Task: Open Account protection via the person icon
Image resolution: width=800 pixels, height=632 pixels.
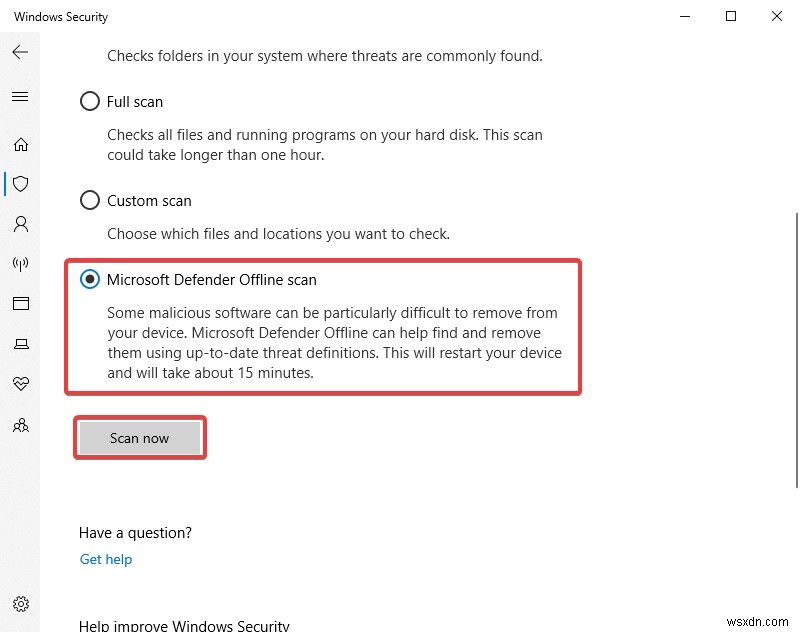Action: [20, 224]
